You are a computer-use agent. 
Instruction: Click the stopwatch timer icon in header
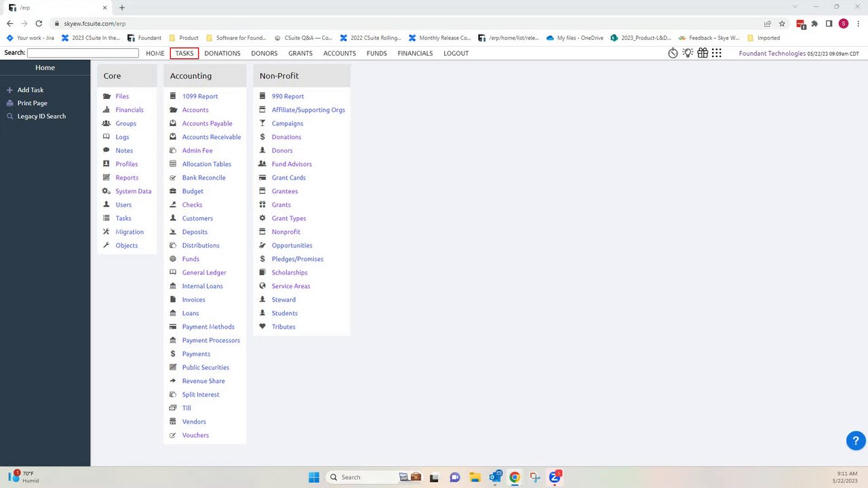point(673,53)
